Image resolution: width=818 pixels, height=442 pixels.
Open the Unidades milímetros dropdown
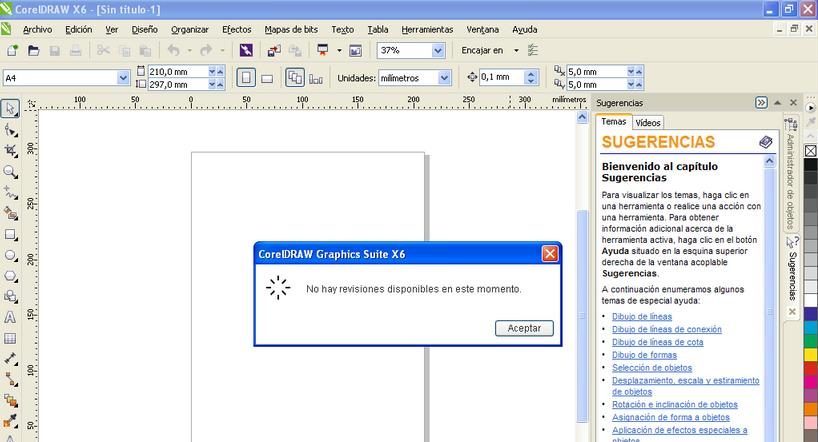444,78
